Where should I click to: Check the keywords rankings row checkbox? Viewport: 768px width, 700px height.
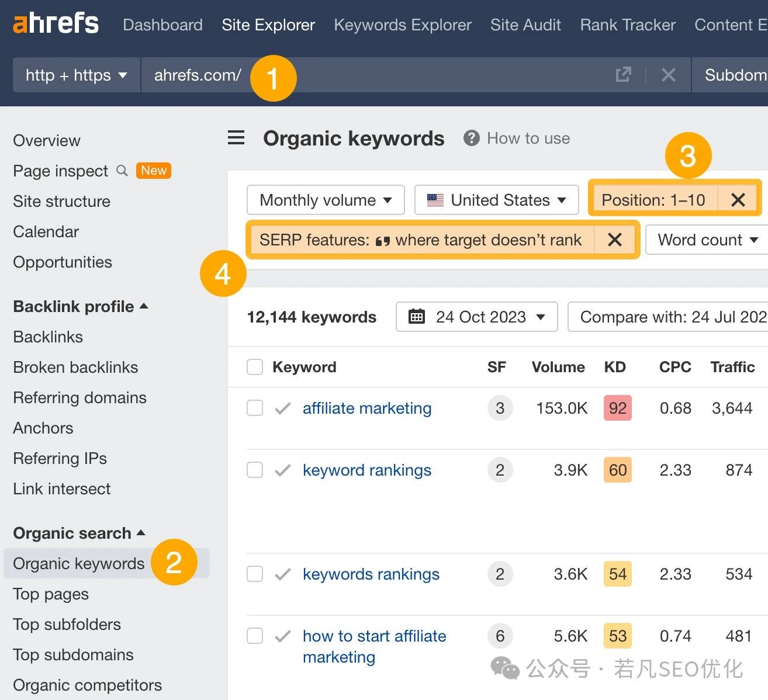point(255,574)
